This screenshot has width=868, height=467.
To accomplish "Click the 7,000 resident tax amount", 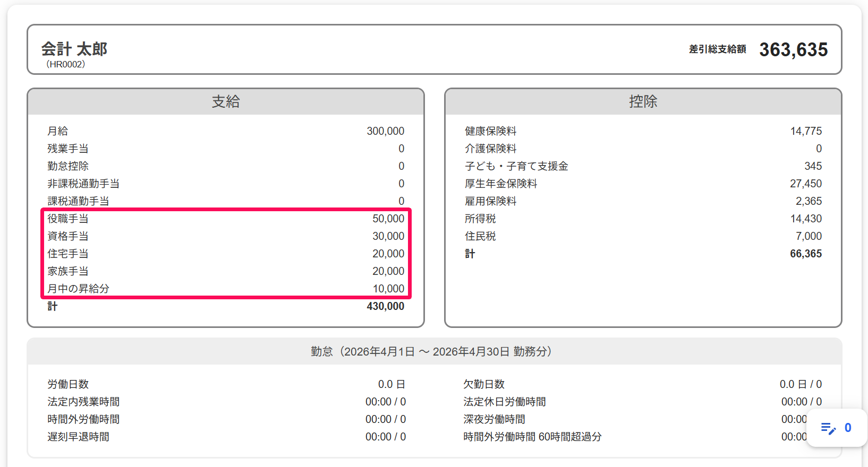I will pos(809,236).
